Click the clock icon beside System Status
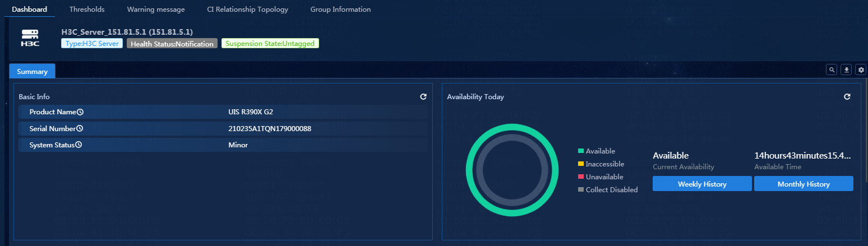 click(x=79, y=145)
